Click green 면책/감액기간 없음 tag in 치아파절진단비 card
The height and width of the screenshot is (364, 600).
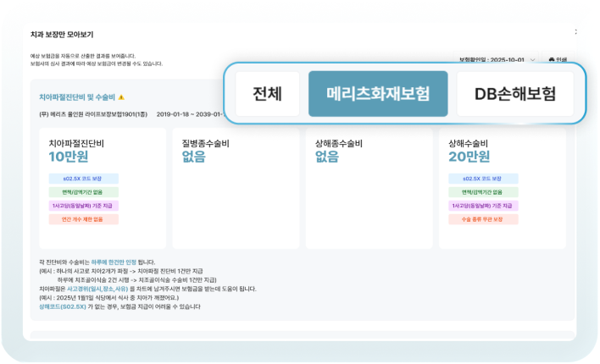click(x=84, y=192)
